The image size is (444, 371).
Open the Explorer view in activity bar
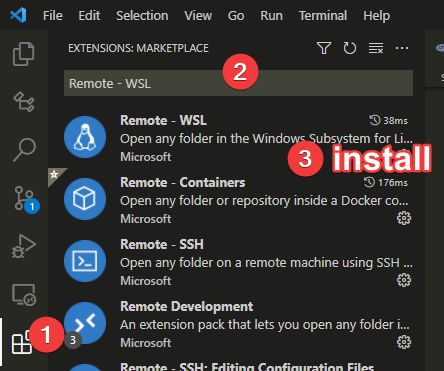coord(23,54)
